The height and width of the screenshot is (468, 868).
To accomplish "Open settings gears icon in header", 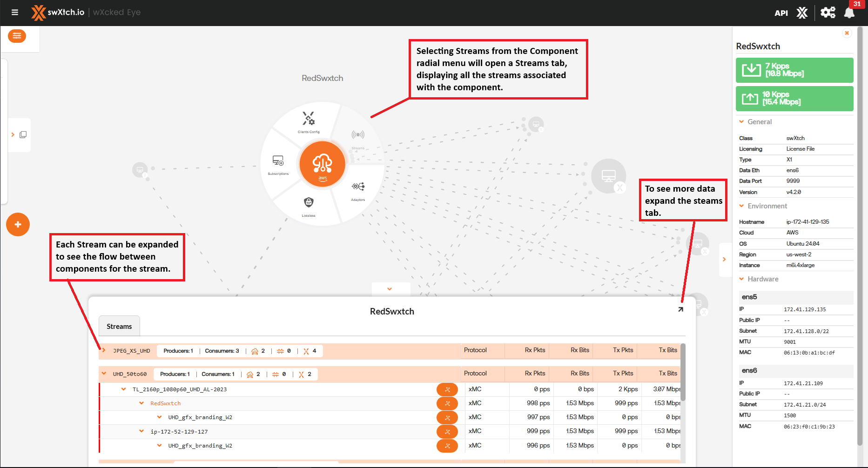I will (828, 13).
